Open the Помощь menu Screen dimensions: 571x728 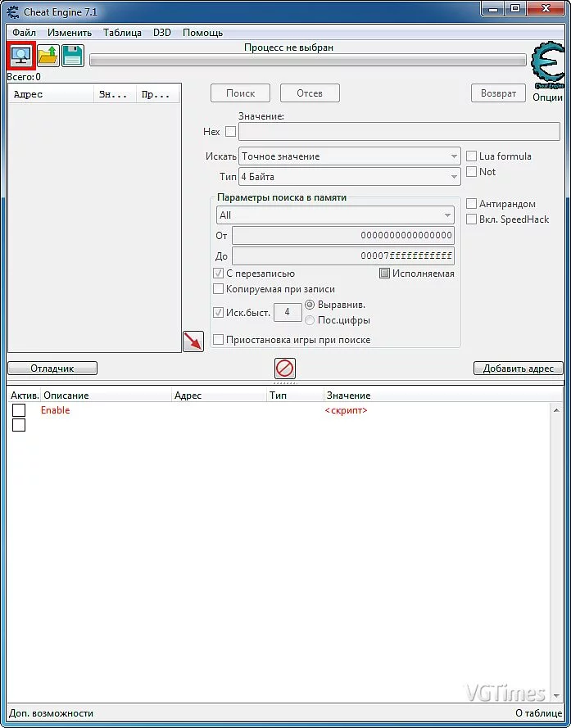202,33
